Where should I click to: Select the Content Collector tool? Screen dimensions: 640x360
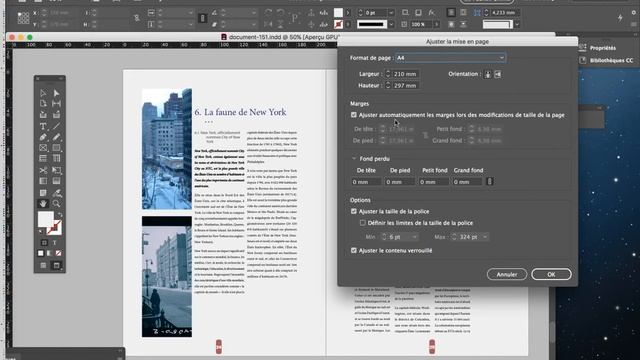43,115
